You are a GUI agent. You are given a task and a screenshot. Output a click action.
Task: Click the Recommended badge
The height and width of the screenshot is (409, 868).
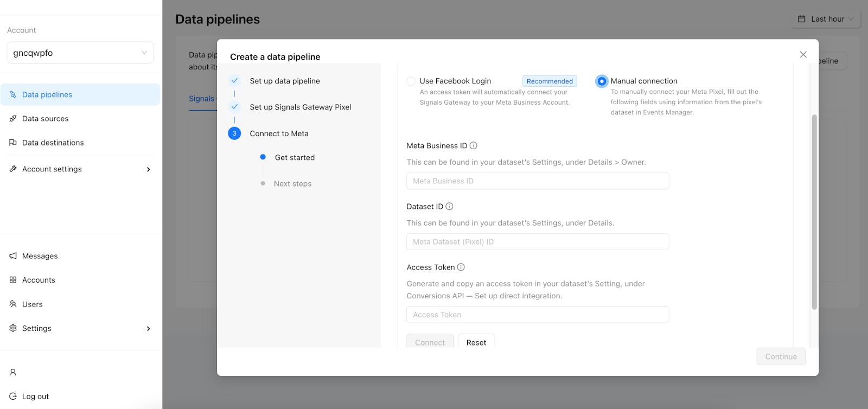pos(550,81)
